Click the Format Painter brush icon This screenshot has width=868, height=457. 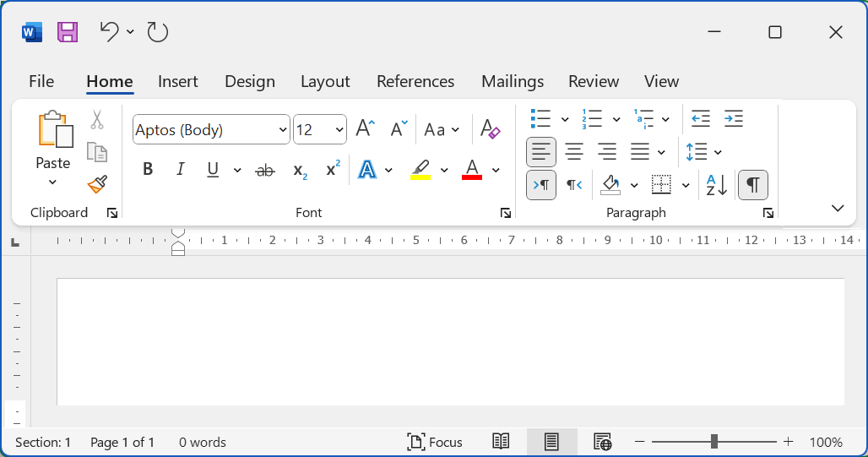(x=97, y=184)
